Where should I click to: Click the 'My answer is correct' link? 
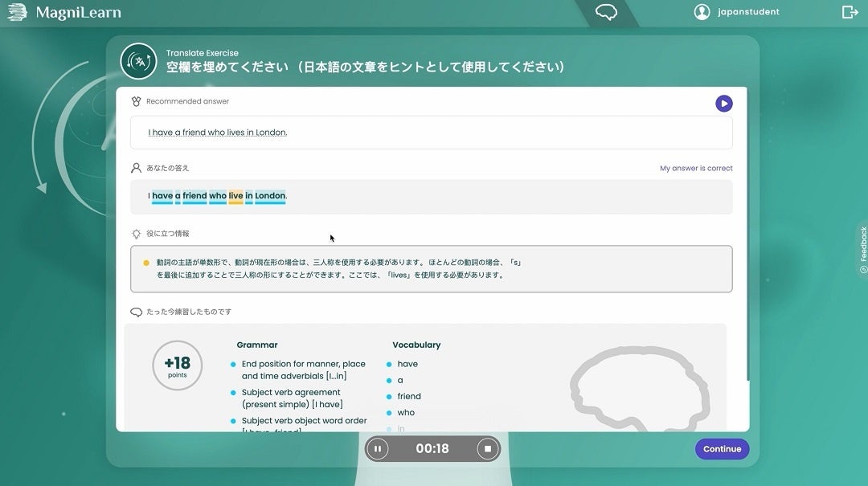click(696, 169)
